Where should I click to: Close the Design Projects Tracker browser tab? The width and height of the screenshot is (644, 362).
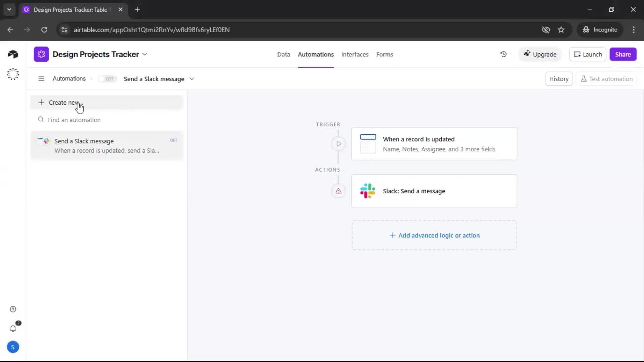[x=120, y=10]
